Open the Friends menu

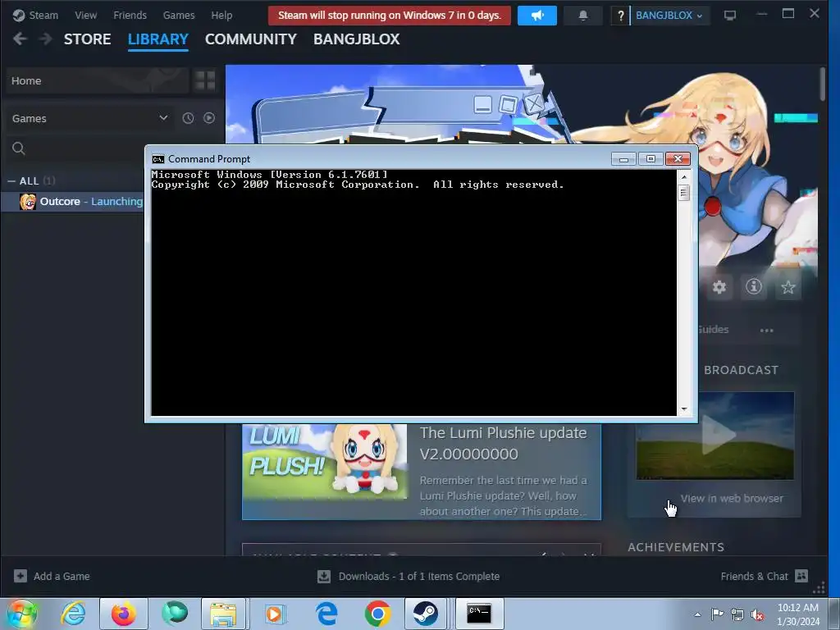[x=130, y=16]
